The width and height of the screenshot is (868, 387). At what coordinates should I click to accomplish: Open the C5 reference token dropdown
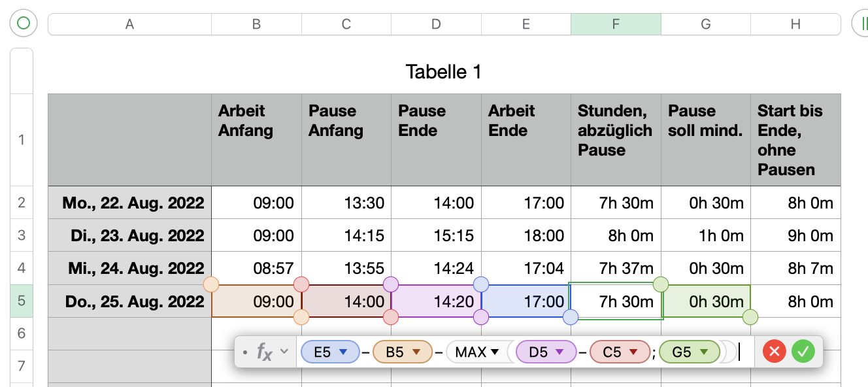[633, 352]
